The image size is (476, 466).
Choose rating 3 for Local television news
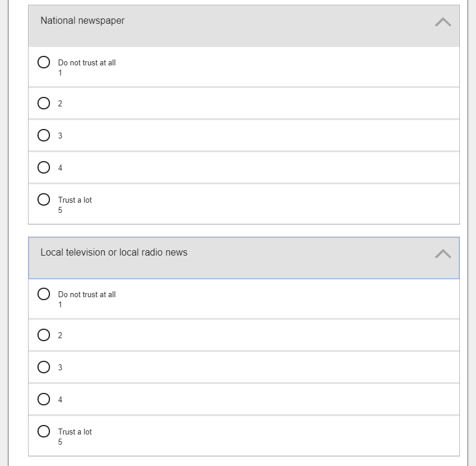coord(43,367)
